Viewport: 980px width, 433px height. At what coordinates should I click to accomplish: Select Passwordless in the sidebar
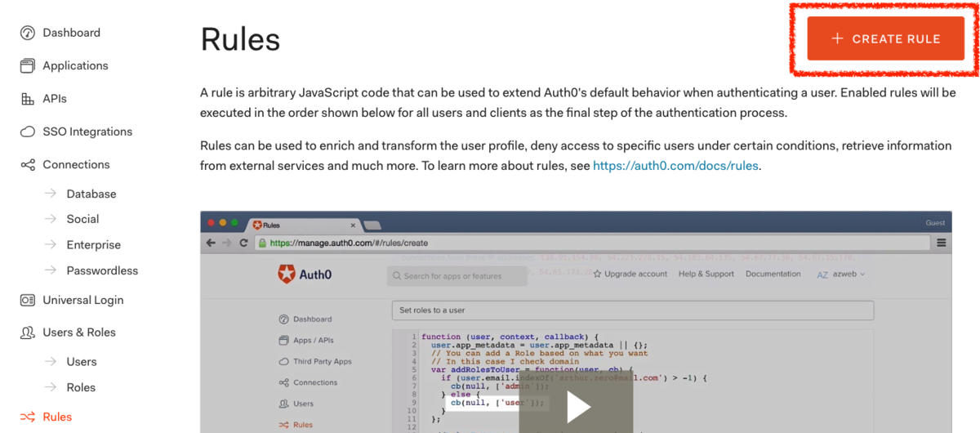[102, 270]
